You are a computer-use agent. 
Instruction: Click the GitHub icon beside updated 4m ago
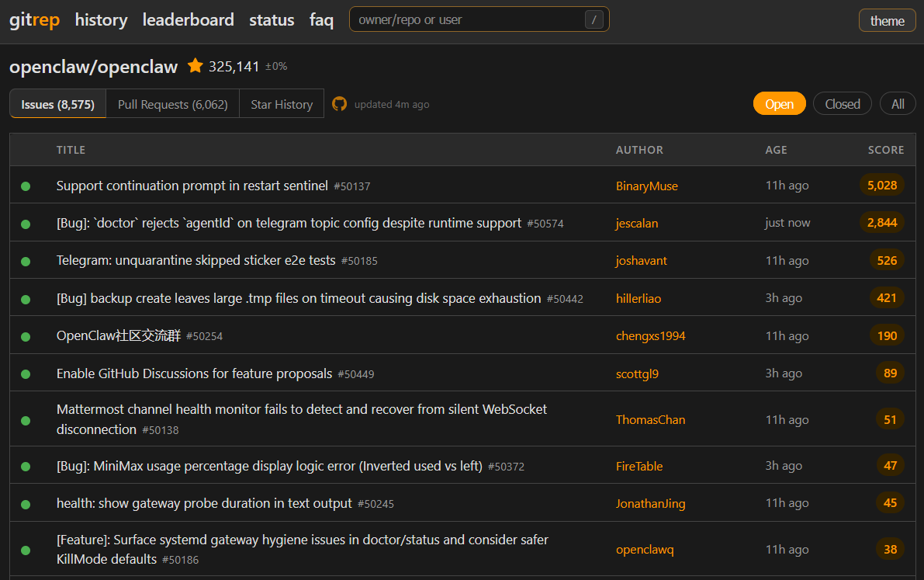coord(340,104)
